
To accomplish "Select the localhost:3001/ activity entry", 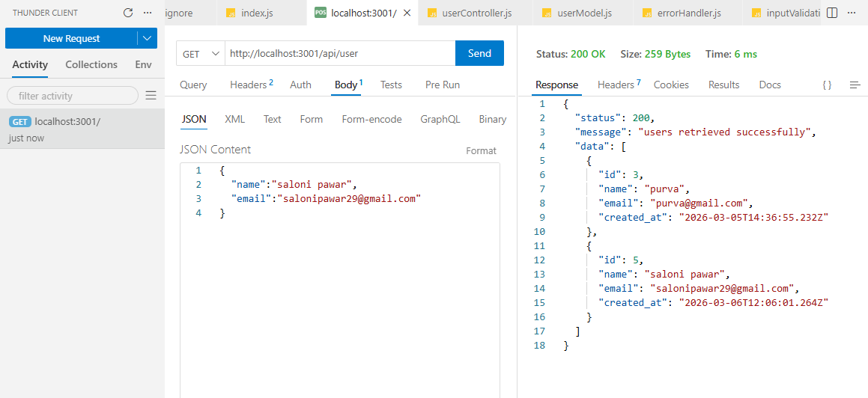I will [82, 129].
